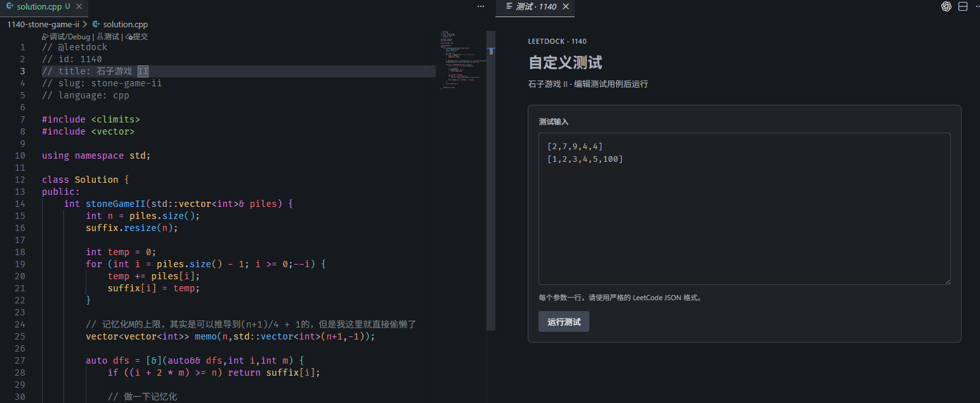Viewport: 980px width, 403px height.
Task: Click the 'public:' line
Action: tap(61, 192)
